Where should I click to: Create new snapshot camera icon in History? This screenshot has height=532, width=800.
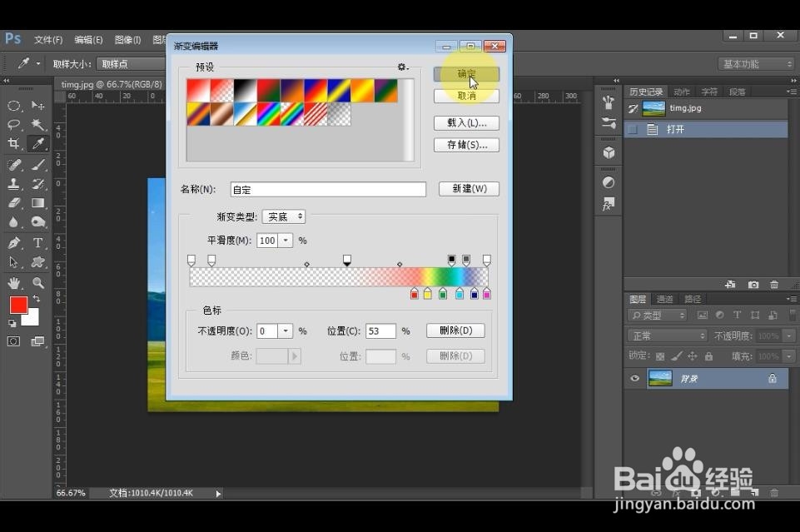(753, 285)
